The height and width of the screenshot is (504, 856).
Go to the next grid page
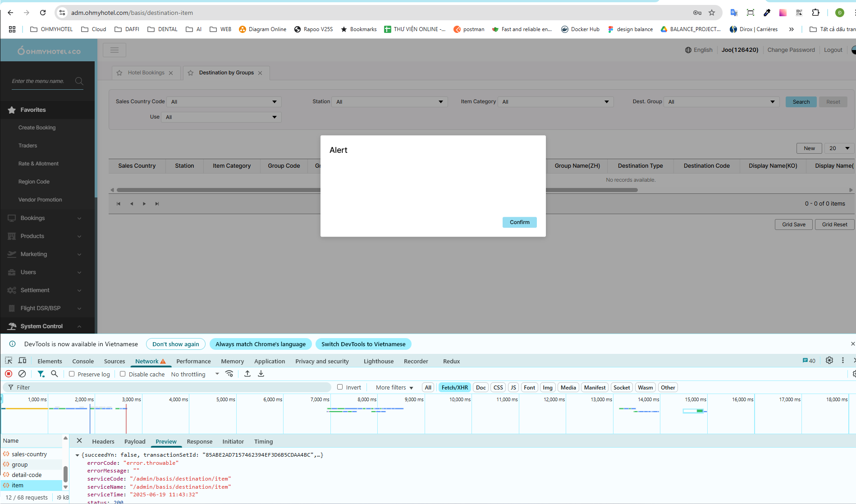point(144,204)
